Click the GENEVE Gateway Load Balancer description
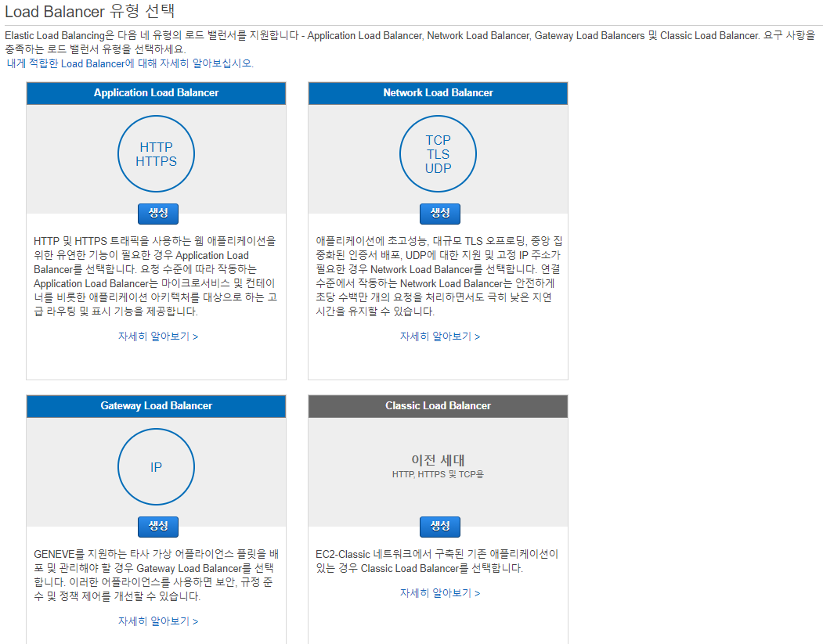 coord(156,575)
